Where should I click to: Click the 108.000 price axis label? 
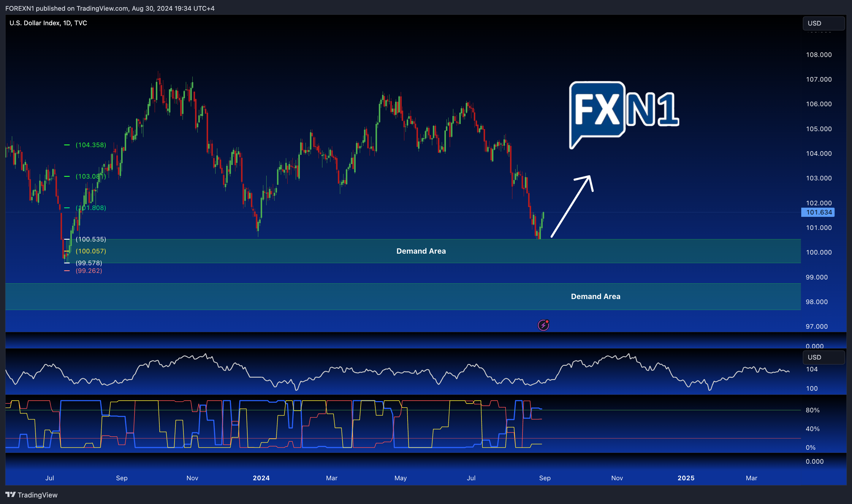819,55
